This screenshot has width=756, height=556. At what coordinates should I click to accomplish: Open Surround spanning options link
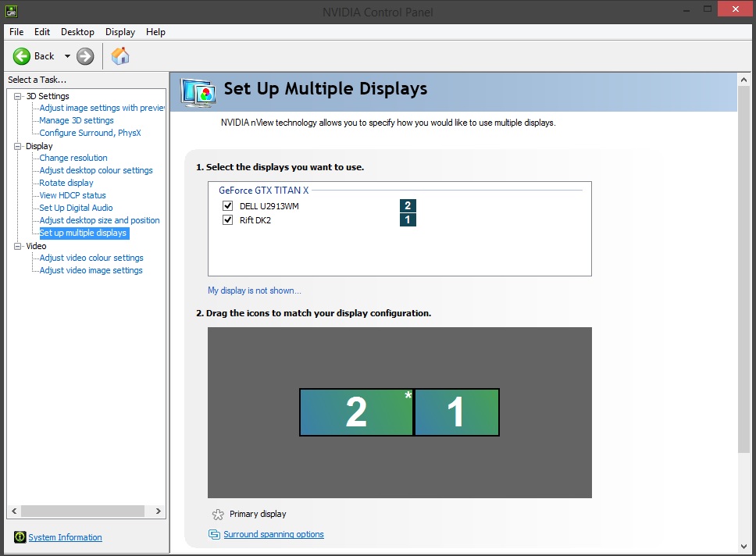coord(274,534)
